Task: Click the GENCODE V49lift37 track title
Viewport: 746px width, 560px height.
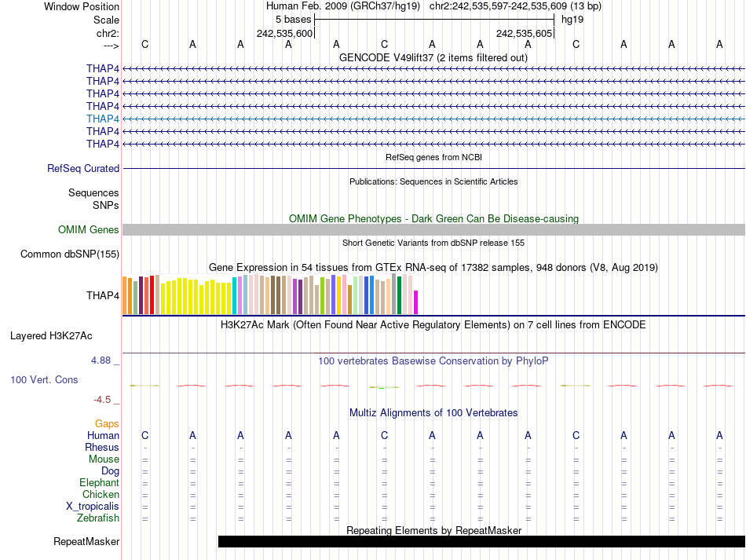Action: pos(433,57)
